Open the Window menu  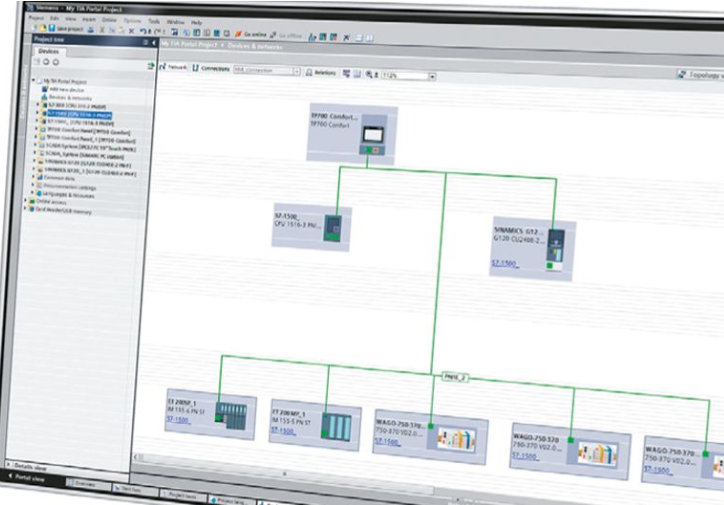175,22
